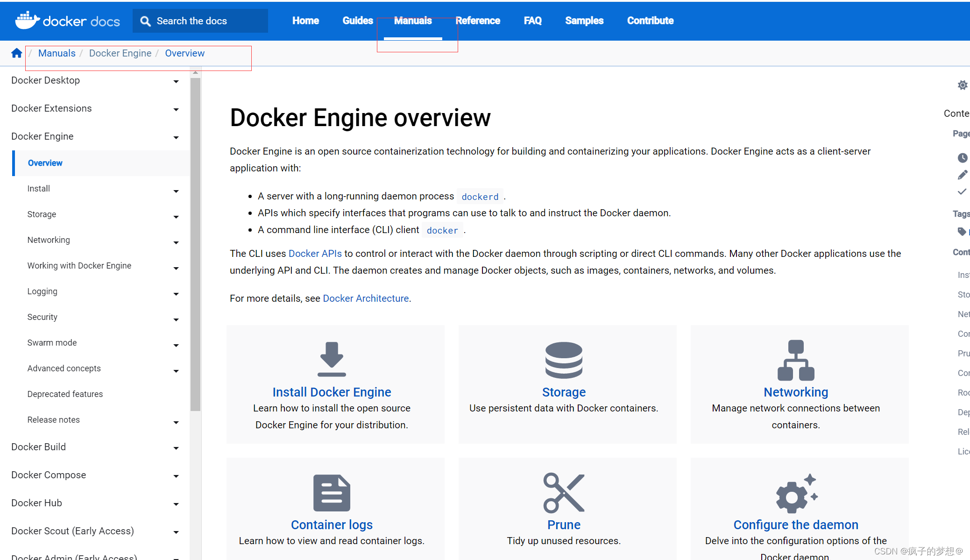This screenshot has width=970, height=560.
Task: Expand the Swarm mode arrow
Action: 176,346
